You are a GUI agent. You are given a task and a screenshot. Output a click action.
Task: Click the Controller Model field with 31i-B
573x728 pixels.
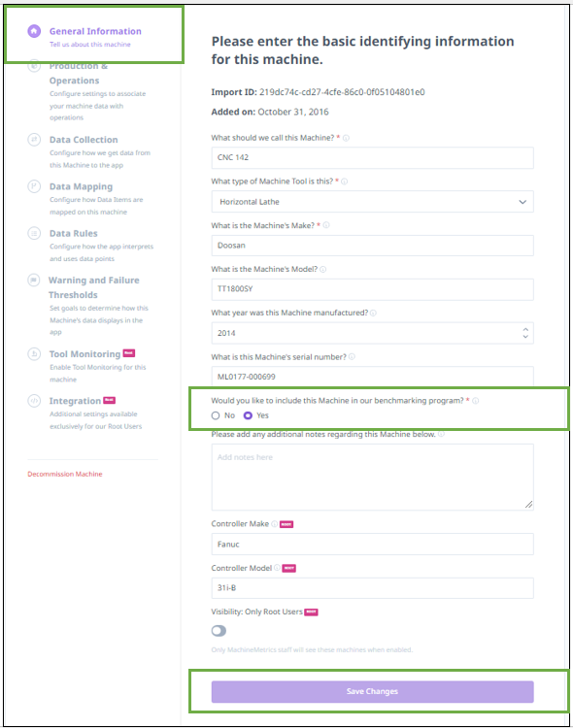coord(372,588)
